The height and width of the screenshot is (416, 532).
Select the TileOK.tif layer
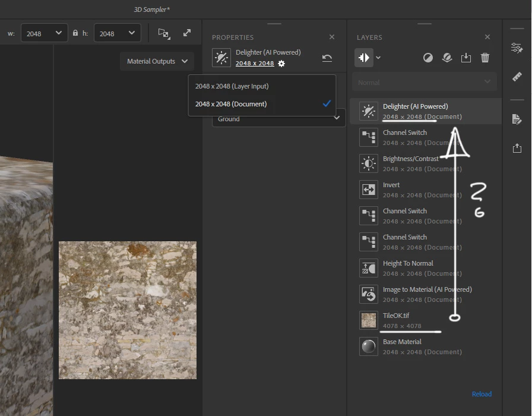(x=426, y=320)
